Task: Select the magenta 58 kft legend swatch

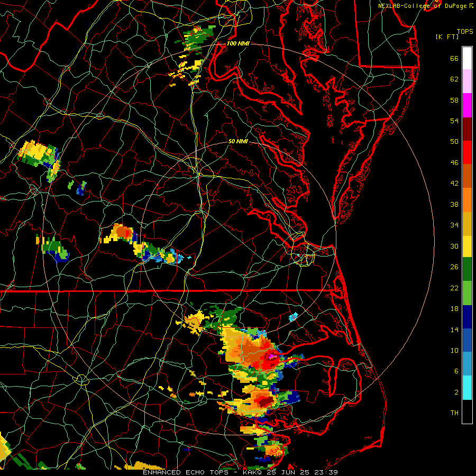Action: [467, 105]
